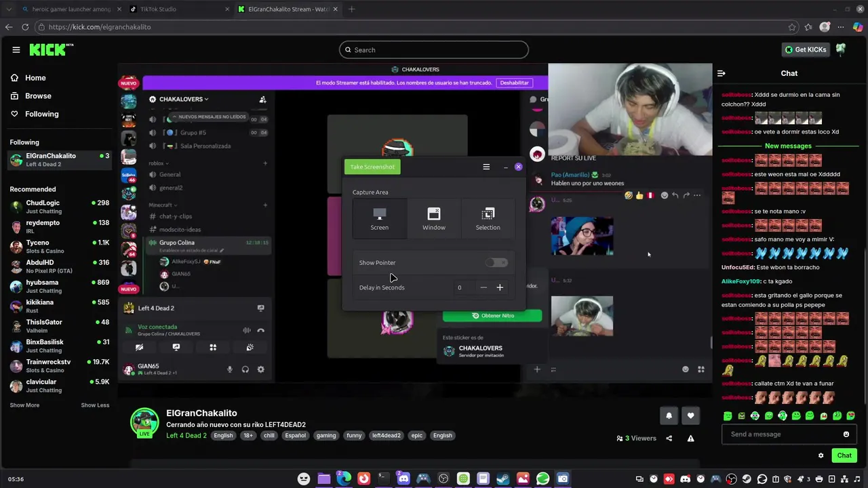The image size is (868, 488).
Task: Decrease delay in seconds
Action: [484, 287]
